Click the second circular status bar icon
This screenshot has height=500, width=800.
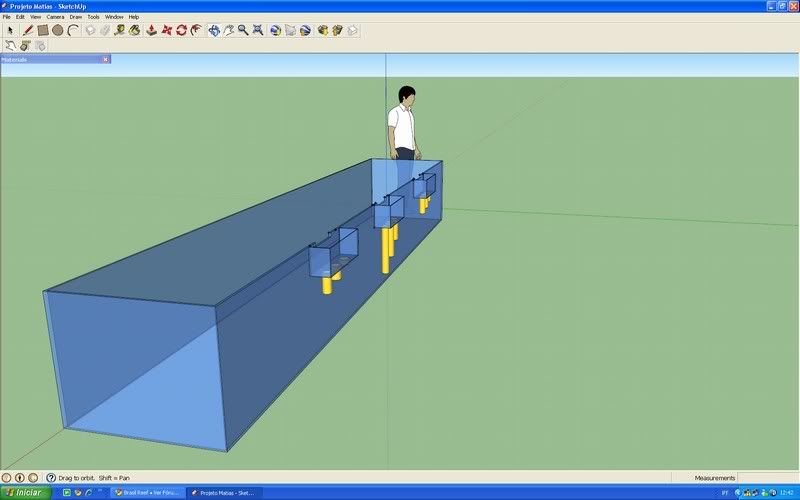(x=20, y=478)
